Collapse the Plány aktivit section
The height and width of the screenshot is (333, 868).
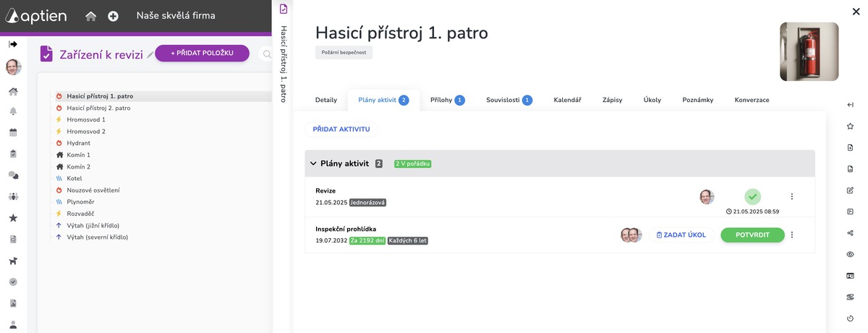point(313,164)
